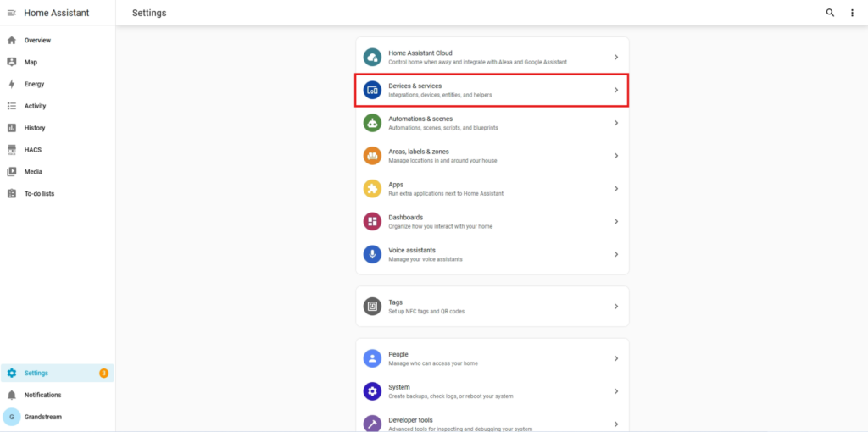This screenshot has width=868, height=432.
Task: Click the Home Assistant sidebar title
Action: (x=57, y=13)
